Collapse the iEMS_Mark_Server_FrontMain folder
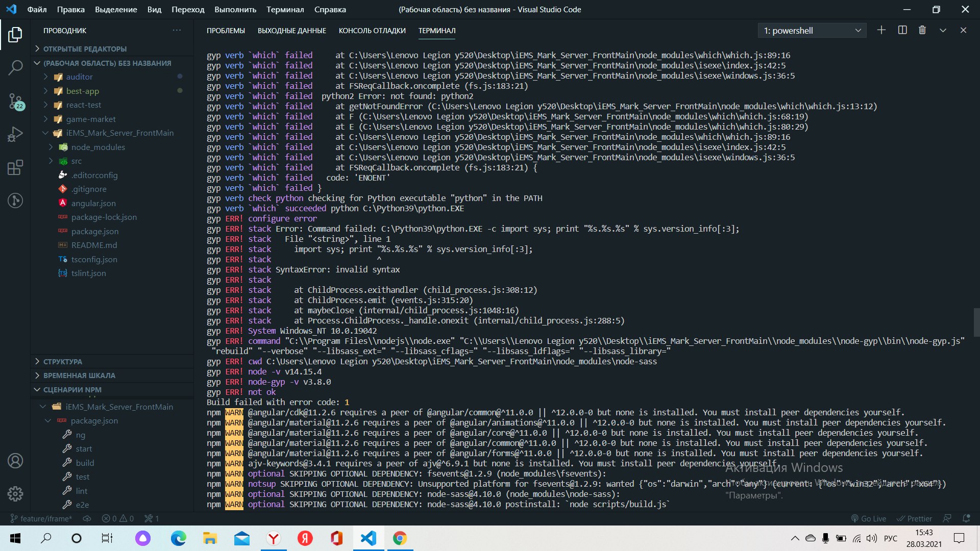The width and height of the screenshot is (980, 551). [x=119, y=133]
